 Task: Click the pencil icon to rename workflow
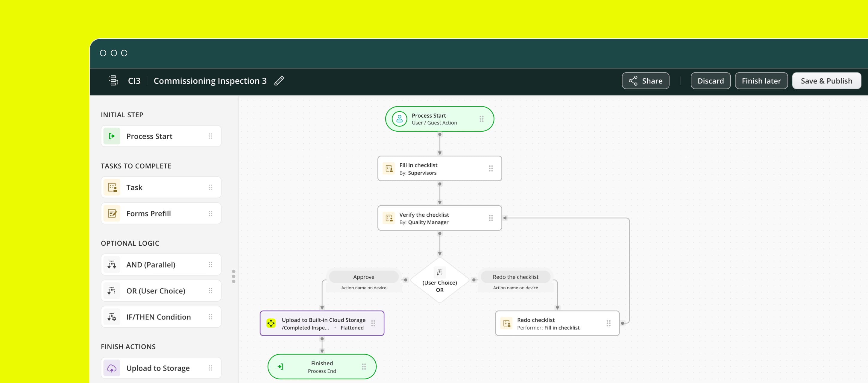click(x=279, y=81)
